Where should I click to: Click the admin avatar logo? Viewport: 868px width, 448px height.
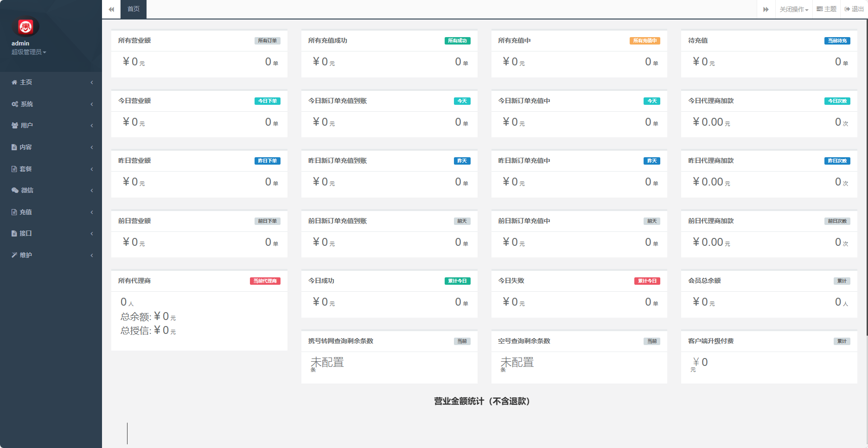pyautogui.click(x=26, y=27)
